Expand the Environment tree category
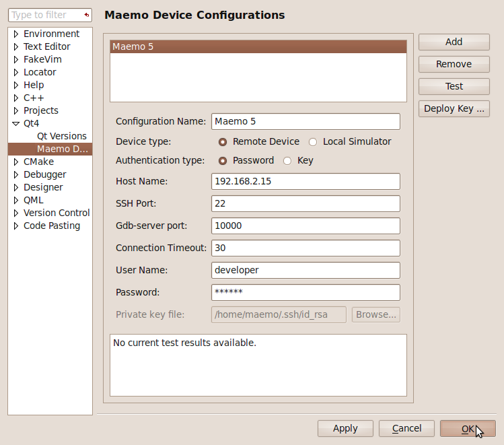This screenshot has width=504, height=445. (x=16, y=34)
